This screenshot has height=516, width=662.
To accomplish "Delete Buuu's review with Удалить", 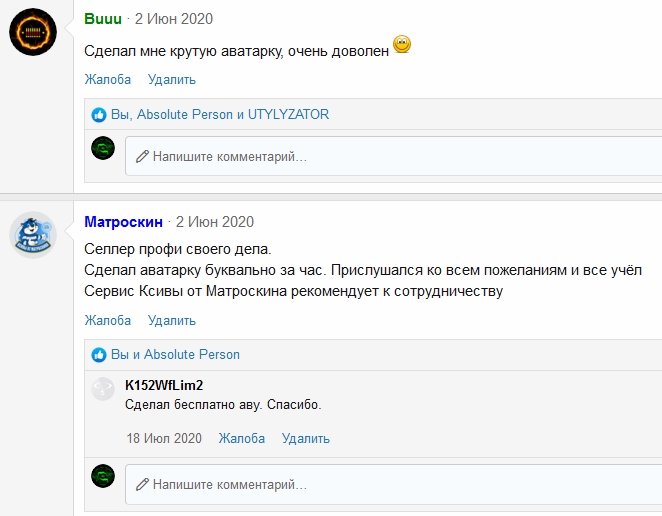I will [x=172, y=79].
